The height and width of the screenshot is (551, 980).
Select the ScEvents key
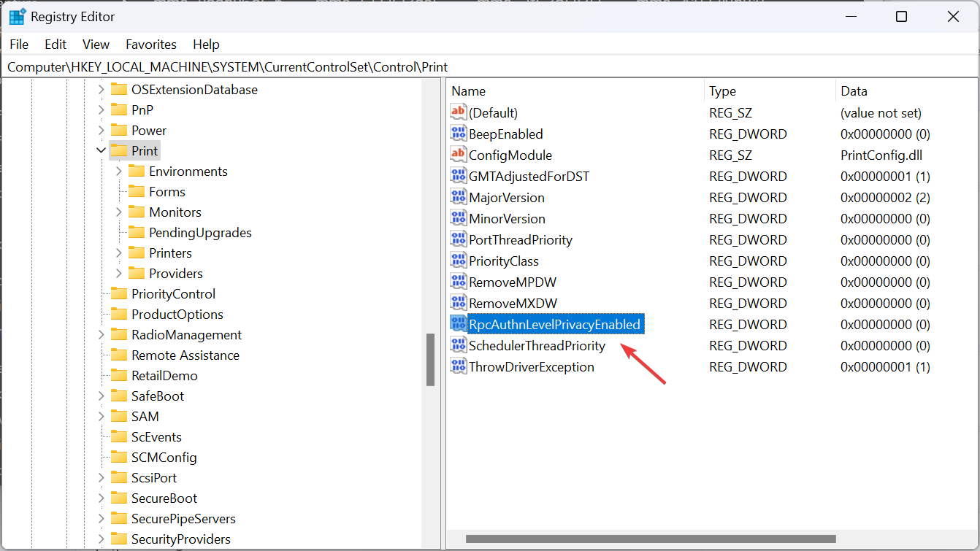pyautogui.click(x=156, y=436)
